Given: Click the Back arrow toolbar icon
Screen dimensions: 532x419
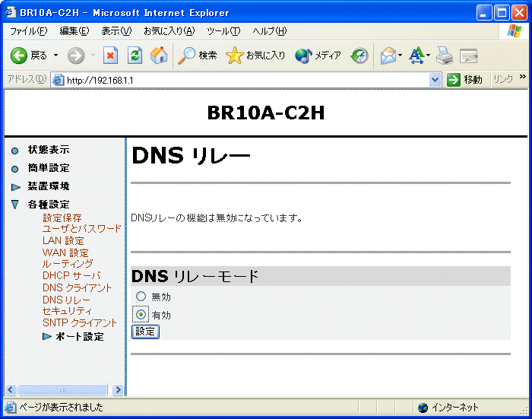Looking at the screenshot, I should pyautogui.click(x=18, y=55).
